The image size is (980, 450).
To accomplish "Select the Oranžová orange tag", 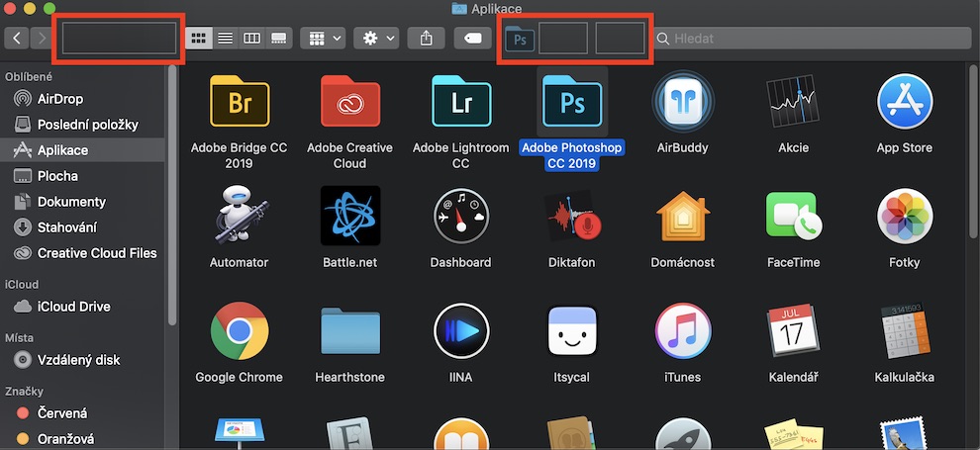I will [x=82, y=438].
